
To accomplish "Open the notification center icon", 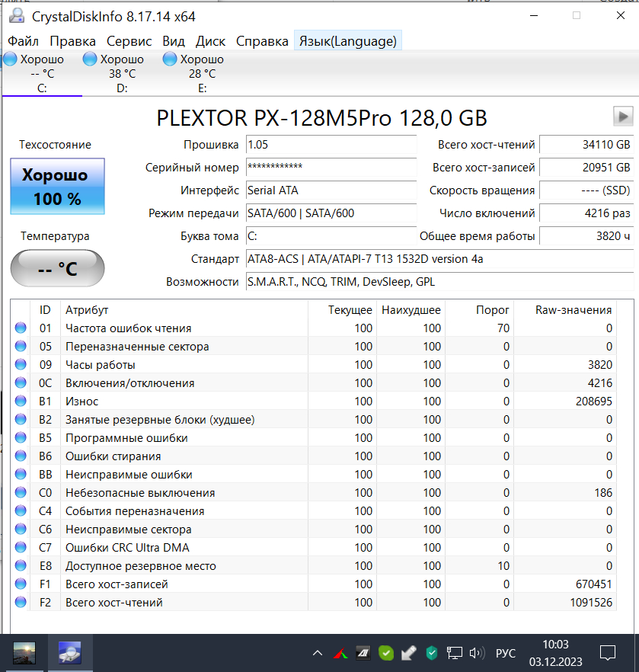I will [x=607, y=653].
